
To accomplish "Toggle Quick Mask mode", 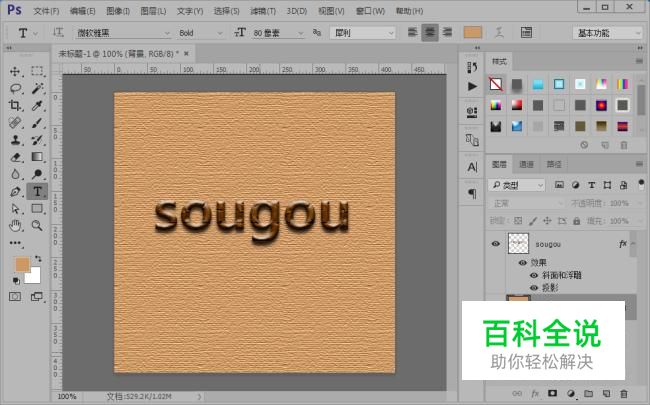I will click(x=15, y=296).
